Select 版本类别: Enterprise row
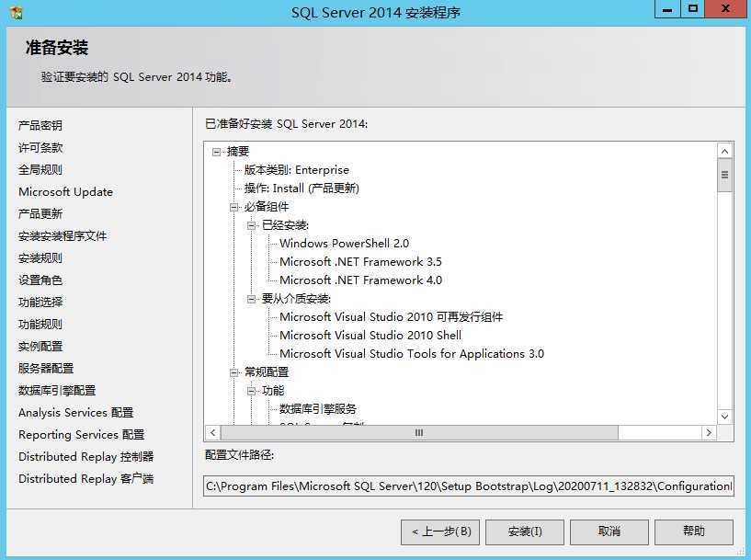Image resolution: width=751 pixels, height=560 pixels. (x=297, y=170)
